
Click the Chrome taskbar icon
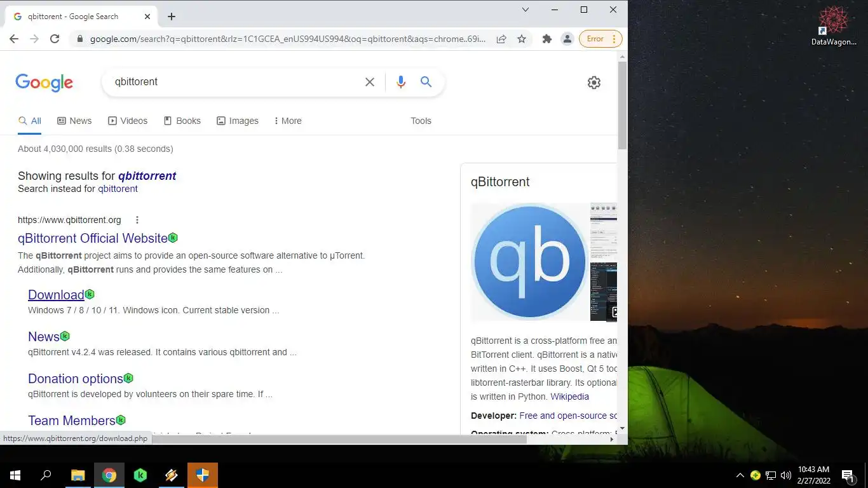(x=109, y=475)
